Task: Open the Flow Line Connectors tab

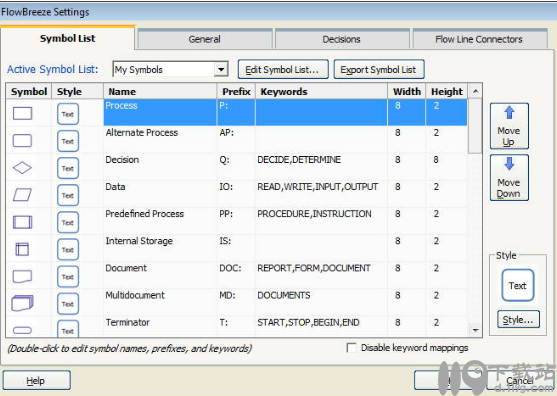Action: [479, 39]
